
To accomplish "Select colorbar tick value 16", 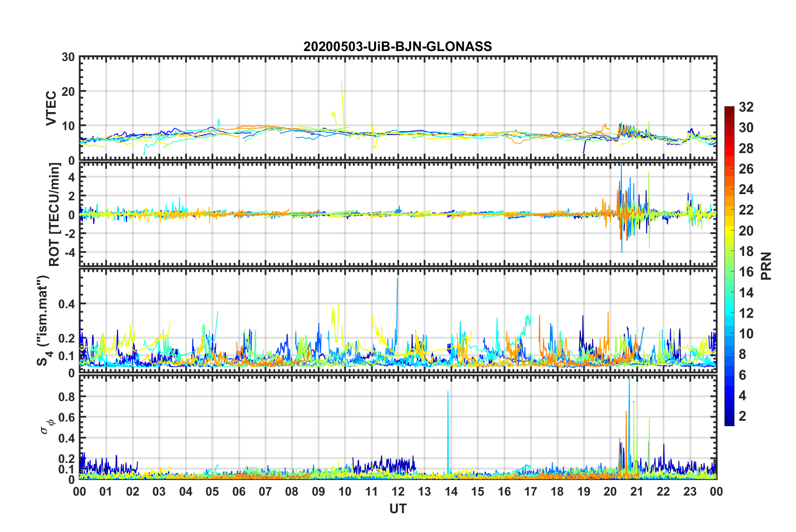I will [746, 272].
